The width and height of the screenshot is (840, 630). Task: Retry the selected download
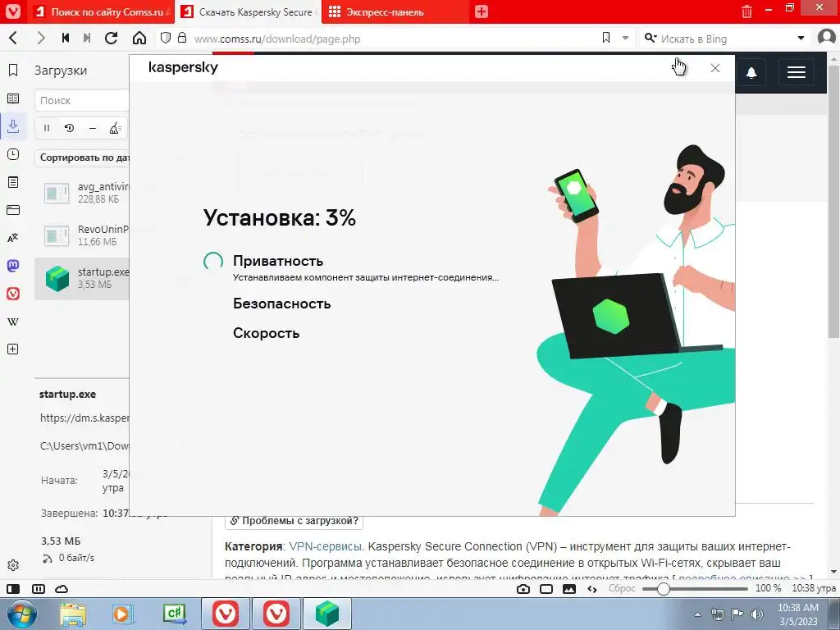pyautogui.click(x=69, y=128)
